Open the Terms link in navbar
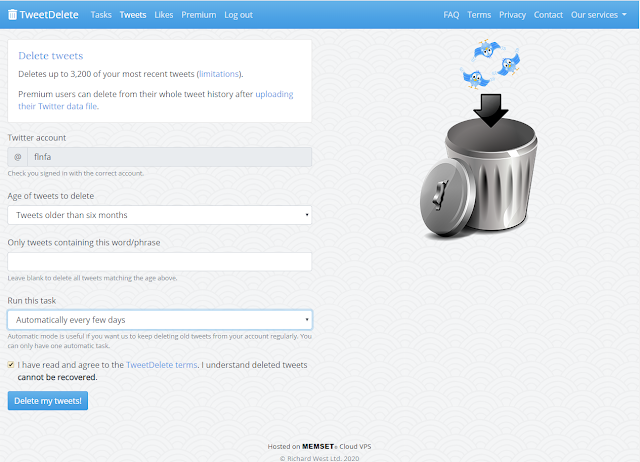640x462 pixels. pyautogui.click(x=479, y=15)
